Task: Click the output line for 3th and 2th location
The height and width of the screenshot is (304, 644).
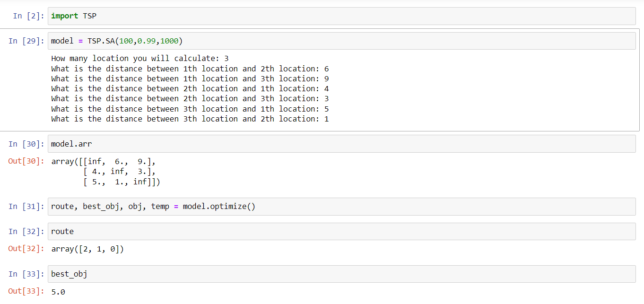Action: pos(190,119)
